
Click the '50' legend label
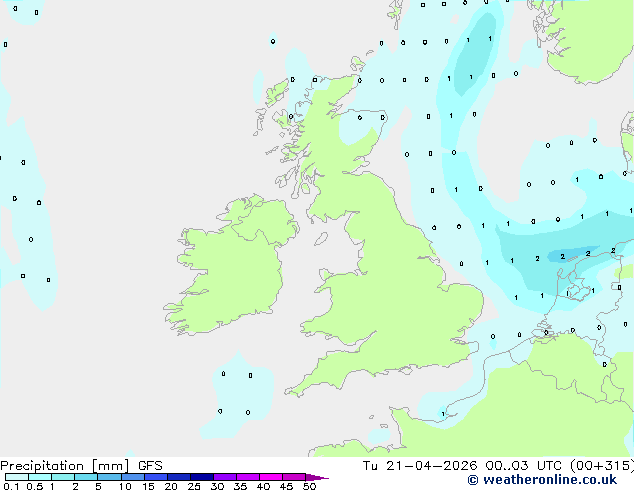click(x=309, y=486)
